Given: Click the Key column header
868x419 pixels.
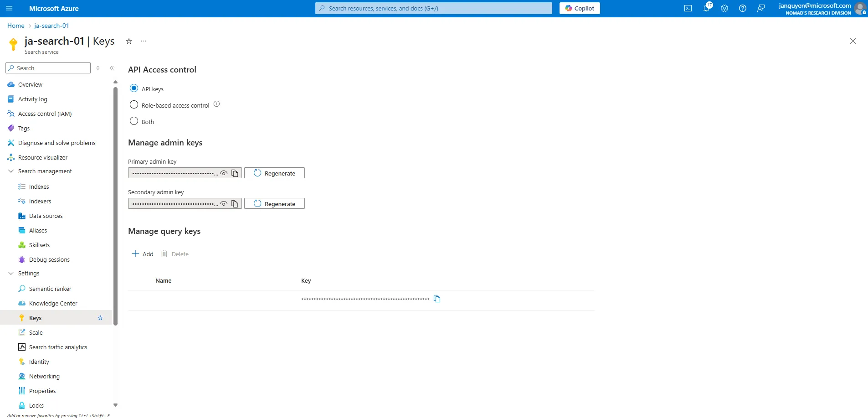Looking at the screenshot, I should 306,280.
